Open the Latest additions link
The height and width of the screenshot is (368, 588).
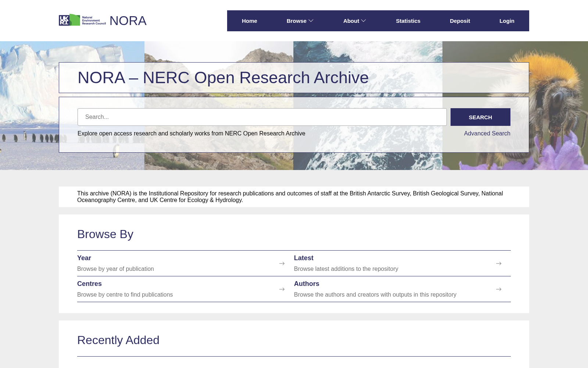304,258
